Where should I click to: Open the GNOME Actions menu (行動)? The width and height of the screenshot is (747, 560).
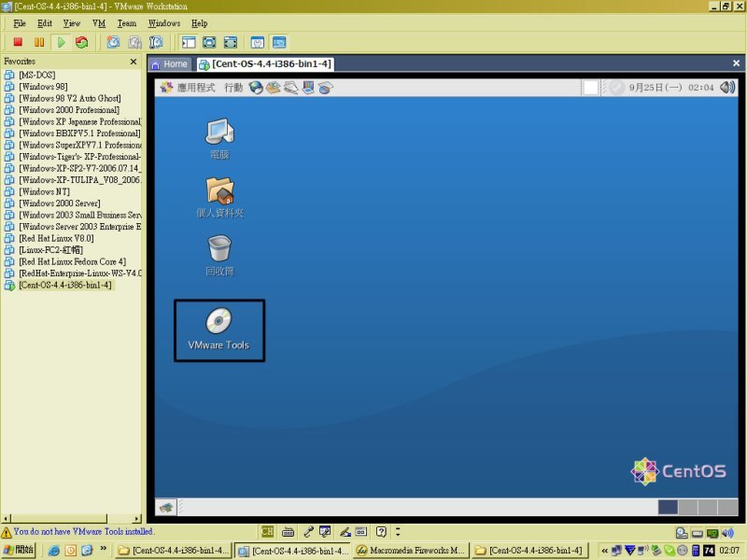tap(233, 88)
